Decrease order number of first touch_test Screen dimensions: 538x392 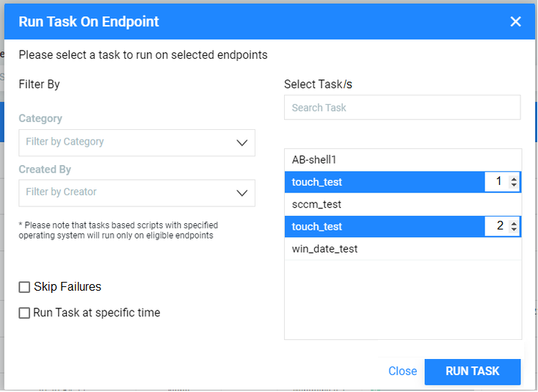point(514,185)
